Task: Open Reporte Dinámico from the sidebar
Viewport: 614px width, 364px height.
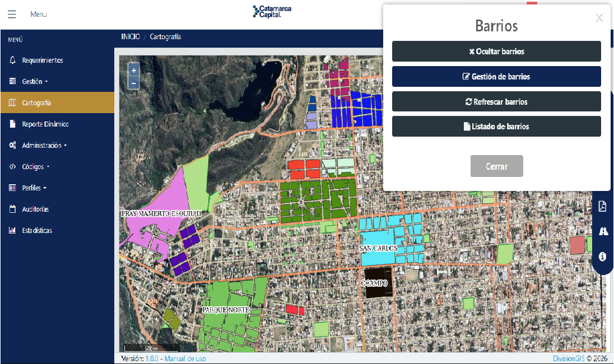Action: coord(46,124)
